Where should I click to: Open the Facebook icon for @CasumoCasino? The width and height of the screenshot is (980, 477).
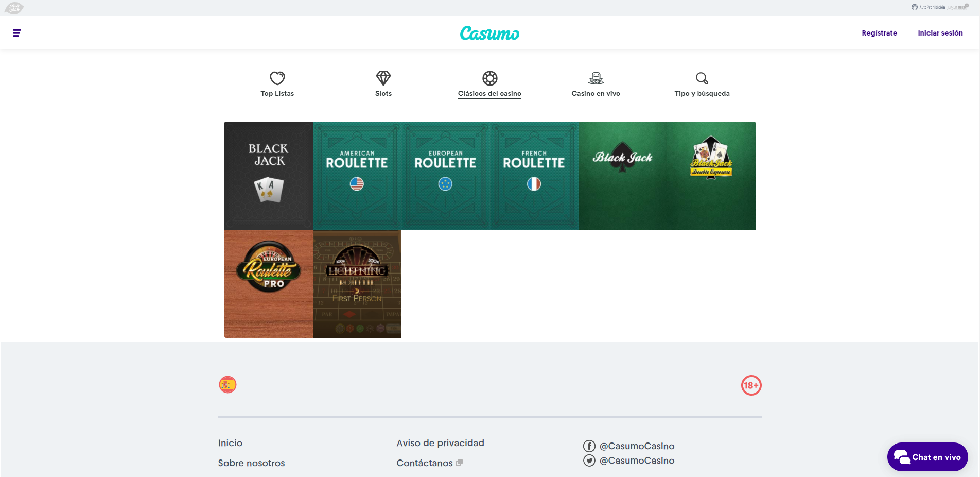(x=589, y=446)
